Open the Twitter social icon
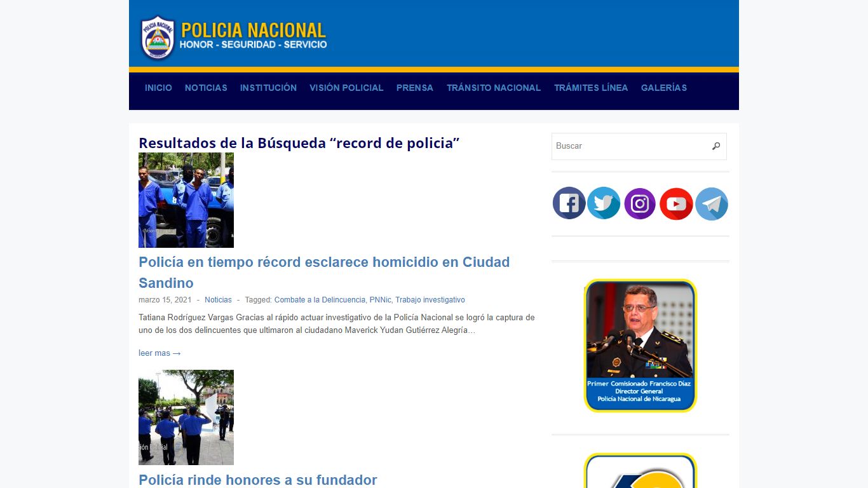Image resolution: width=868 pixels, height=488 pixels. click(x=604, y=203)
